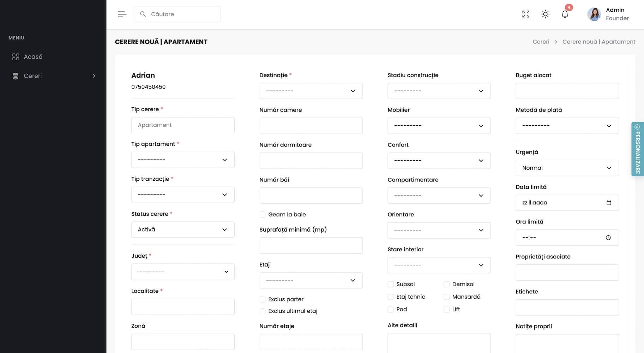Click clock icon in Ora limită
The width and height of the screenshot is (644, 353).
coord(608,238)
